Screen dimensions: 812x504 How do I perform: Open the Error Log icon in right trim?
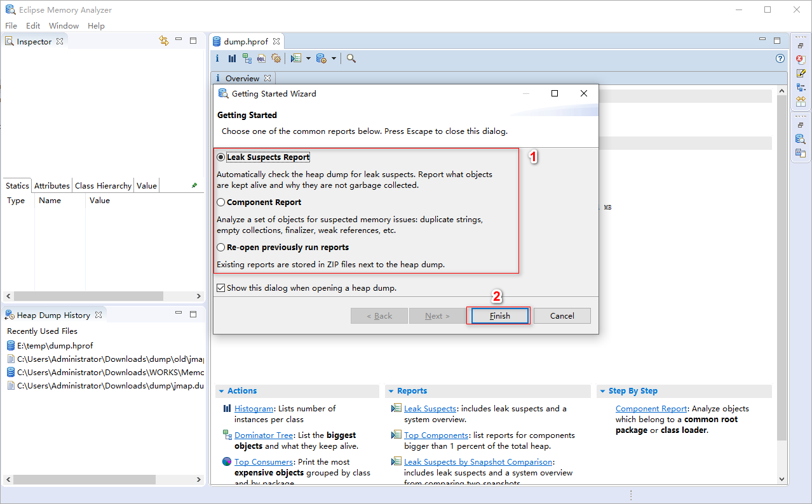click(x=801, y=59)
